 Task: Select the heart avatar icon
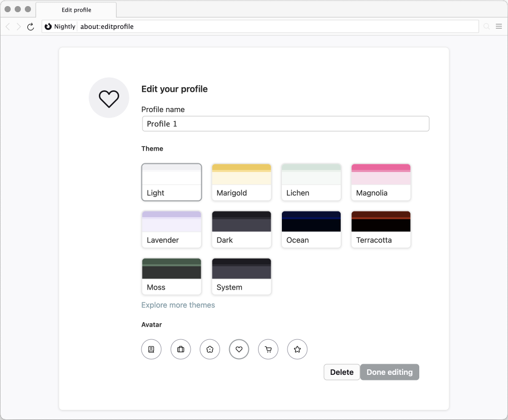tap(239, 349)
